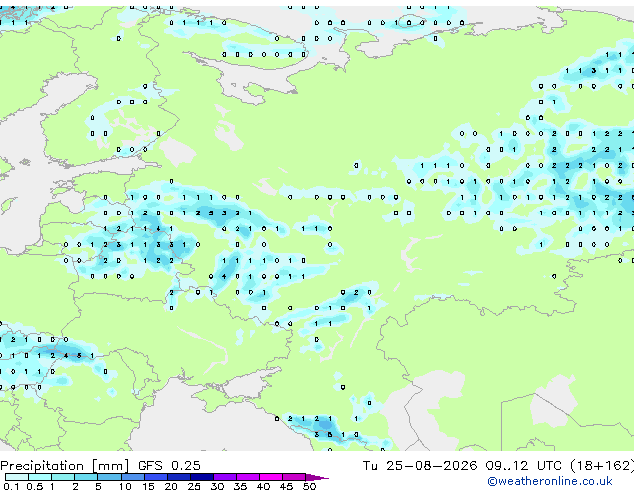Click the over-50 mm arrow tip of the legend

pos(317,477)
